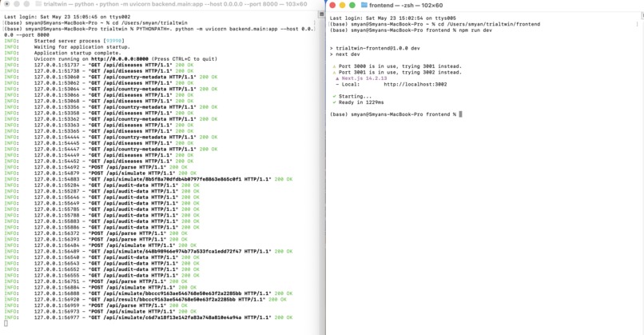Click the '> next dev' output line
Screen dimensions: 644x335
tap(344, 54)
